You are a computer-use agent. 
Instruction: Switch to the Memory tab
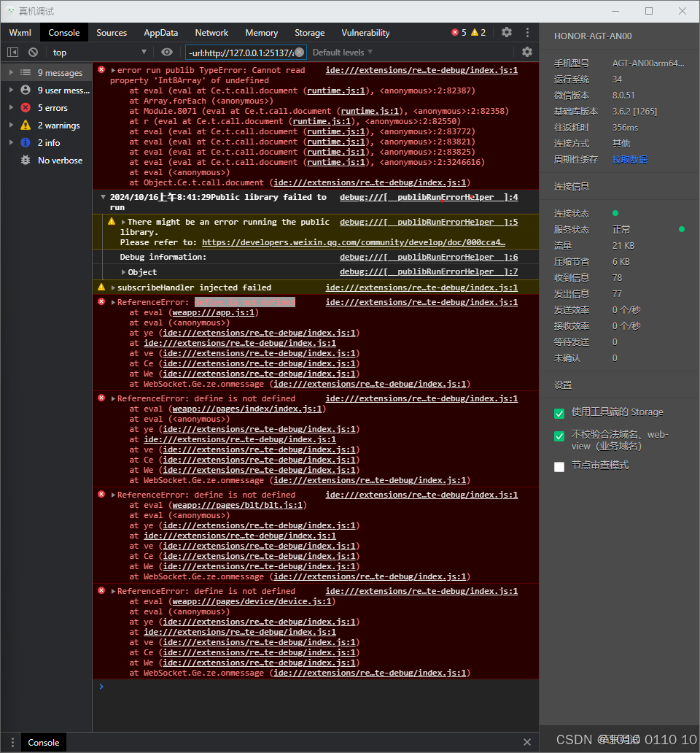(262, 32)
